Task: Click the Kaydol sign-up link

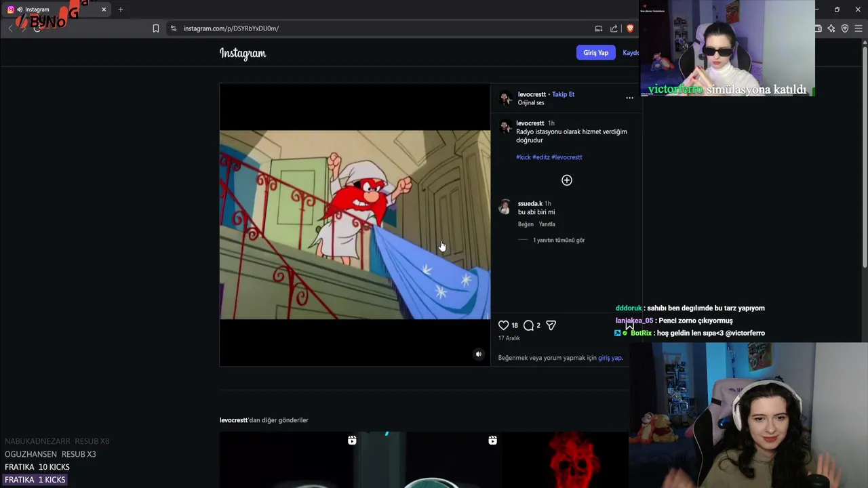Action: pyautogui.click(x=631, y=53)
